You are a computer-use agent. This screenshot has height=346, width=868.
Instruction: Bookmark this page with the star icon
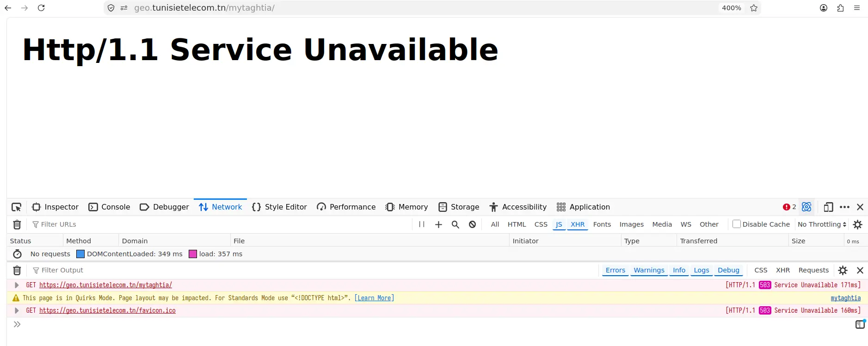754,8
